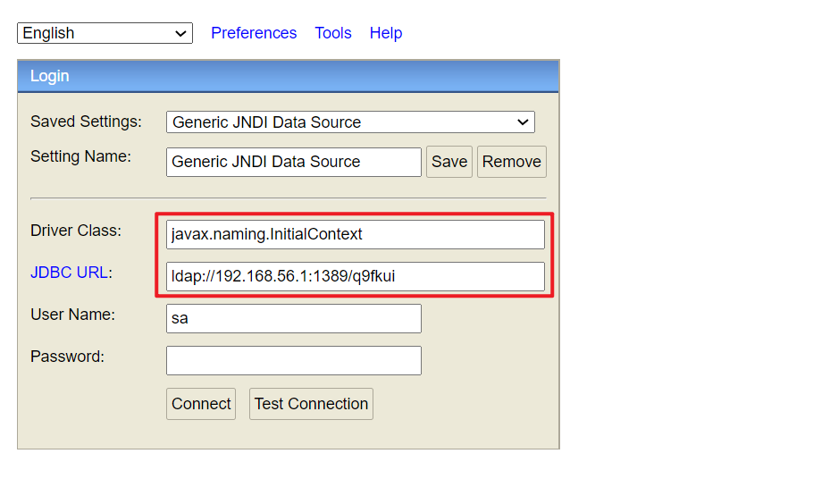Expand the Saved Settings dropdown
813x504 pixels.
point(350,122)
